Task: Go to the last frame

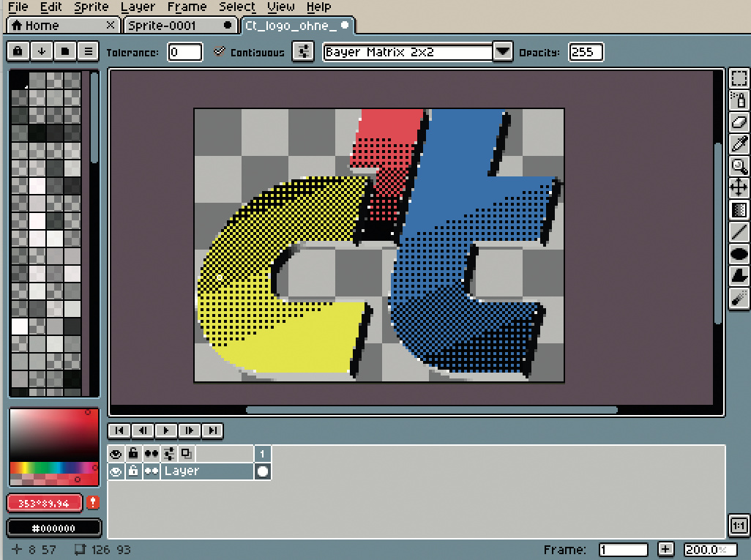Action: click(x=212, y=430)
